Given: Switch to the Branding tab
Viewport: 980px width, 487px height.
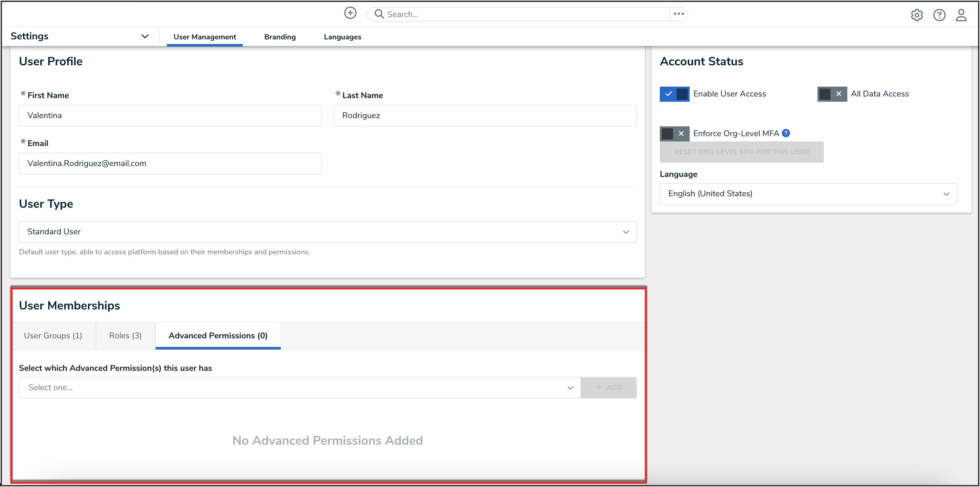Looking at the screenshot, I should 279,37.
